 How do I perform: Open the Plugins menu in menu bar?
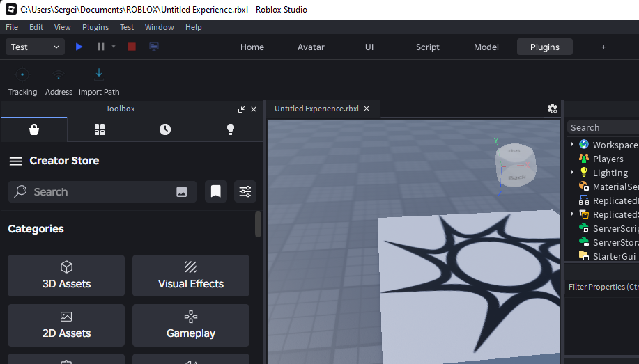click(95, 27)
